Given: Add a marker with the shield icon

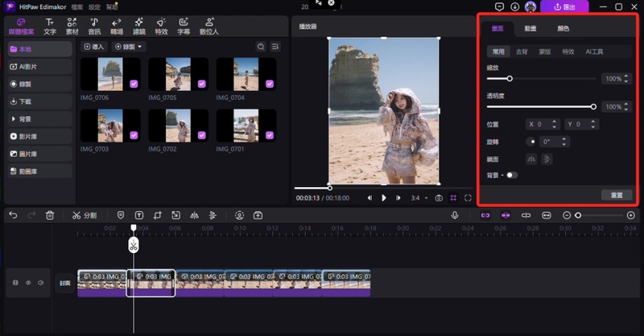Looking at the screenshot, I should tap(120, 215).
